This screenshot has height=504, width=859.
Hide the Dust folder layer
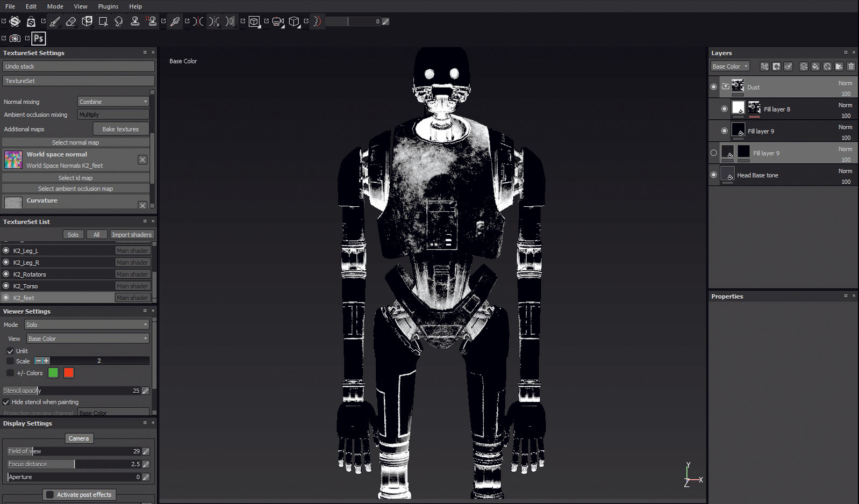714,87
